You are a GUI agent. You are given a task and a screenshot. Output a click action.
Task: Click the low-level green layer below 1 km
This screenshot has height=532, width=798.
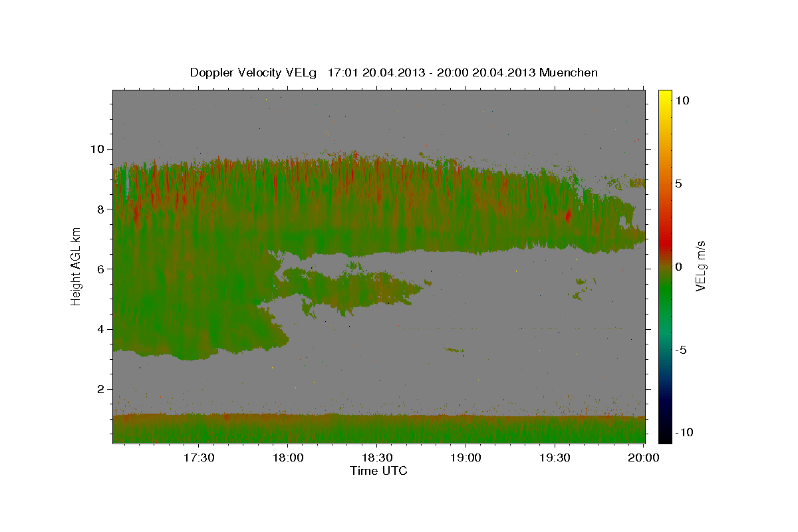click(379, 433)
